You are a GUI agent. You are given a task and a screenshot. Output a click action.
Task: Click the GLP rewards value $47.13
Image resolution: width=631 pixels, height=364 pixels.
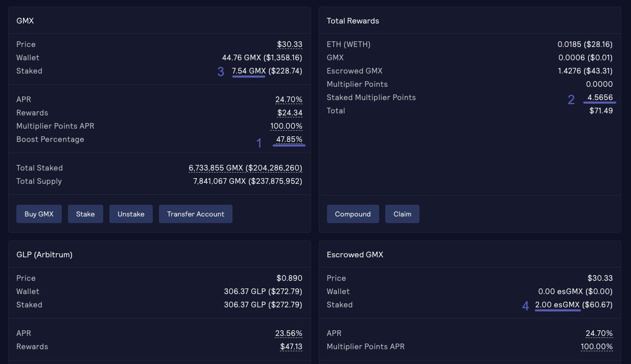(x=291, y=347)
